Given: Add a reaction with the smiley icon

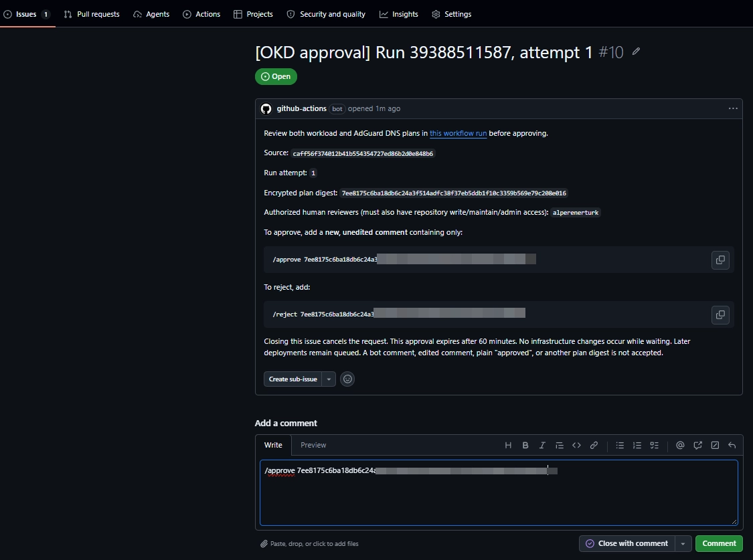Looking at the screenshot, I should tap(347, 379).
